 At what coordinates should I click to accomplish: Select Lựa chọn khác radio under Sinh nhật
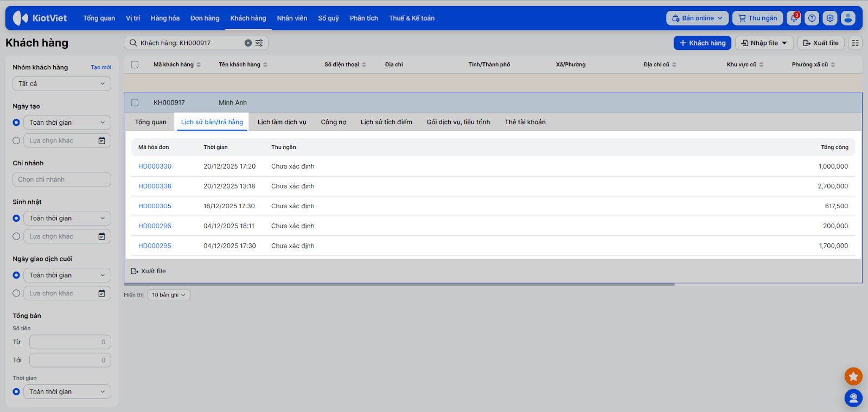click(16, 236)
